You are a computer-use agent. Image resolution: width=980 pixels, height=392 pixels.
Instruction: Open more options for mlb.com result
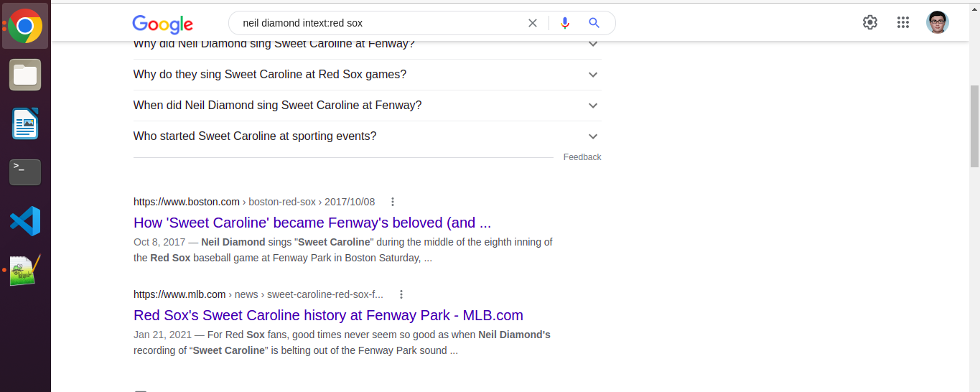pos(401,294)
